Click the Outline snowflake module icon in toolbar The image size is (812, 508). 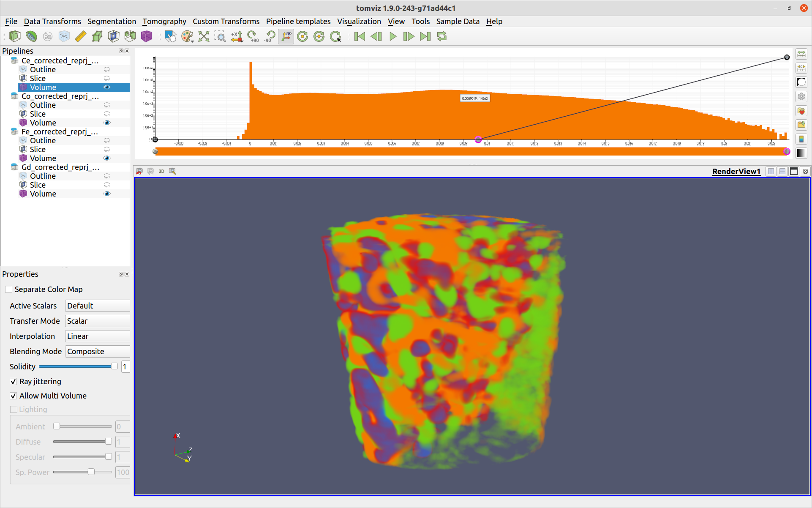[64, 37]
